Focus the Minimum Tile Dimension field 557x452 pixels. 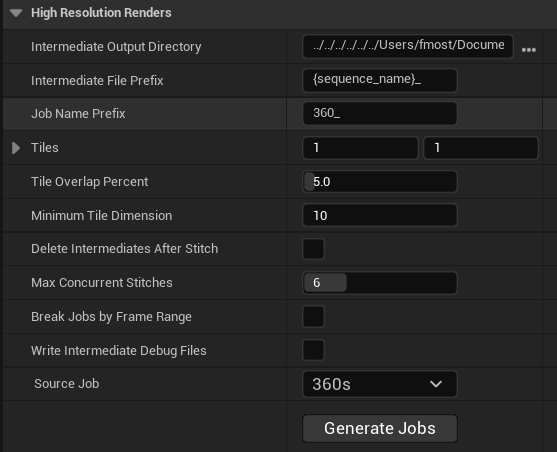pos(380,215)
